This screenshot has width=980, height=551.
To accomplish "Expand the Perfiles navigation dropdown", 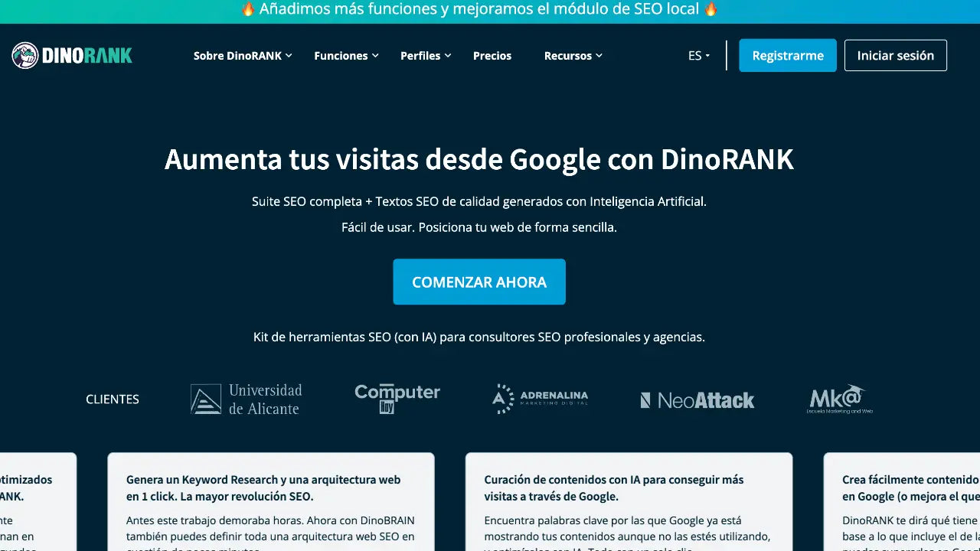I will coord(421,55).
